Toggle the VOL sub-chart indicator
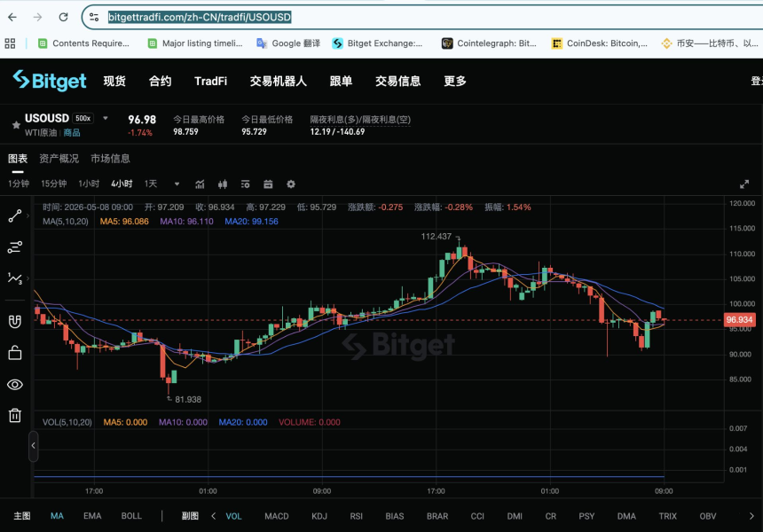Image resolution: width=763 pixels, height=532 pixels. pos(233,516)
